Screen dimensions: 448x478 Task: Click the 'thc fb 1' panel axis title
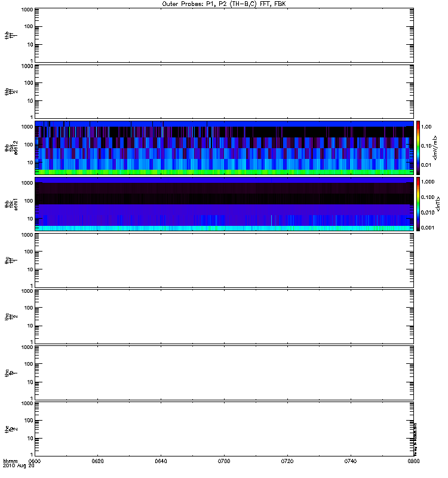pos(11,373)
